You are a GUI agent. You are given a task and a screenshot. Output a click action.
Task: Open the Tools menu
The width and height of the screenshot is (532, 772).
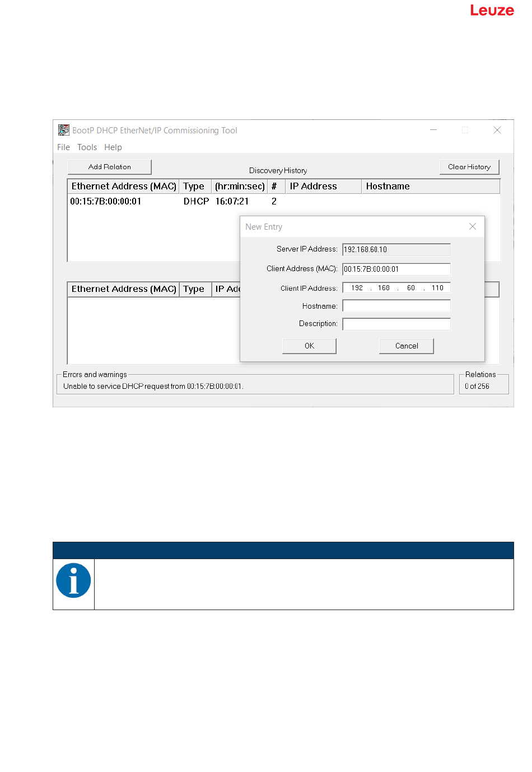87,147
